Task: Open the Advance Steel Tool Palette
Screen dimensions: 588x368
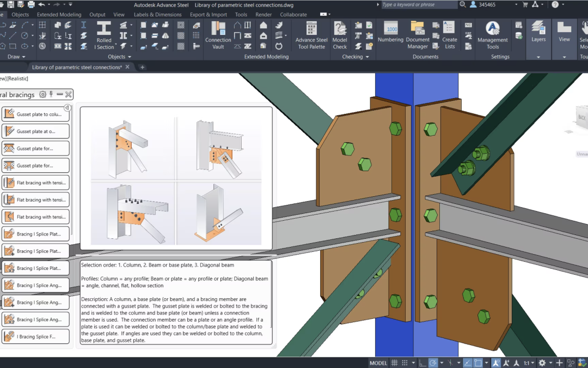Action: [311, 35]
